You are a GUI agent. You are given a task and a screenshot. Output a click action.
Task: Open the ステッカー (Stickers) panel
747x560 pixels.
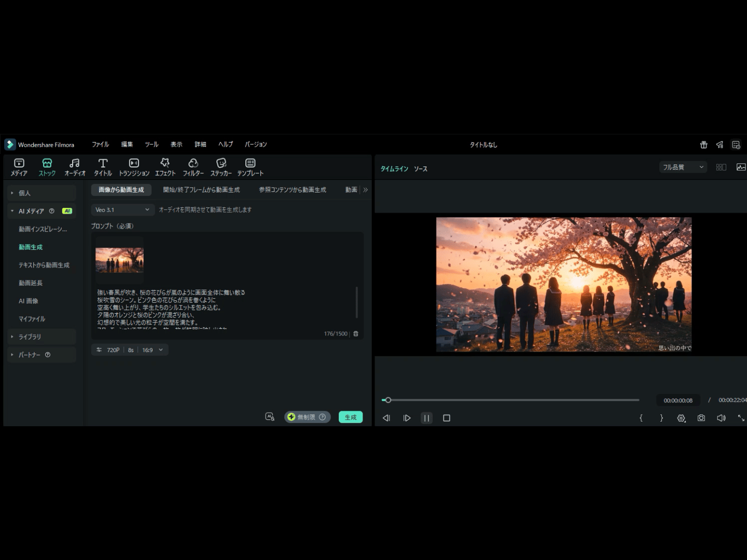pyautogui.click(x=221, y=167)
